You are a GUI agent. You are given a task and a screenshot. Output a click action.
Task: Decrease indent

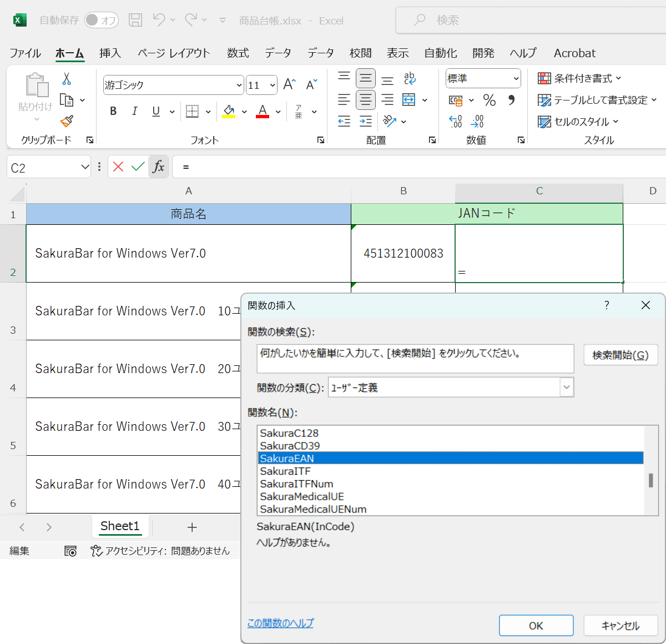(344, 122)
